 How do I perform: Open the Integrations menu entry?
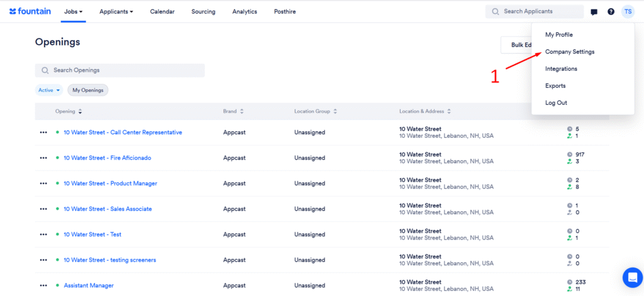tap(561, 69)
